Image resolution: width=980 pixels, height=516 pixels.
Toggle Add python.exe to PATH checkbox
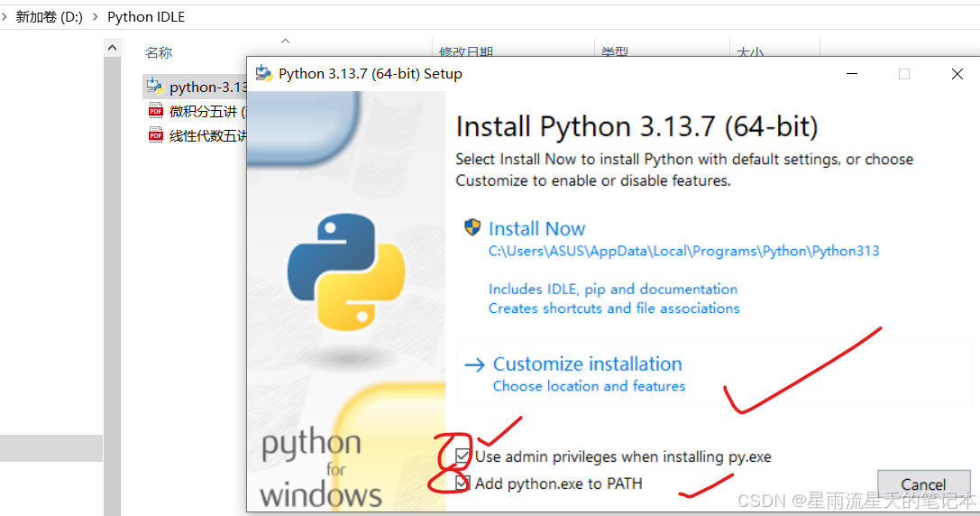pyautogui.click(x=463, y=483)
